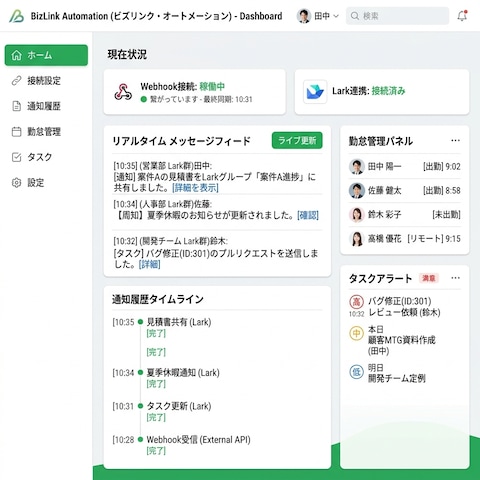
Task: Click the 稼働中 Webhook status text
Action: [212, 87]
